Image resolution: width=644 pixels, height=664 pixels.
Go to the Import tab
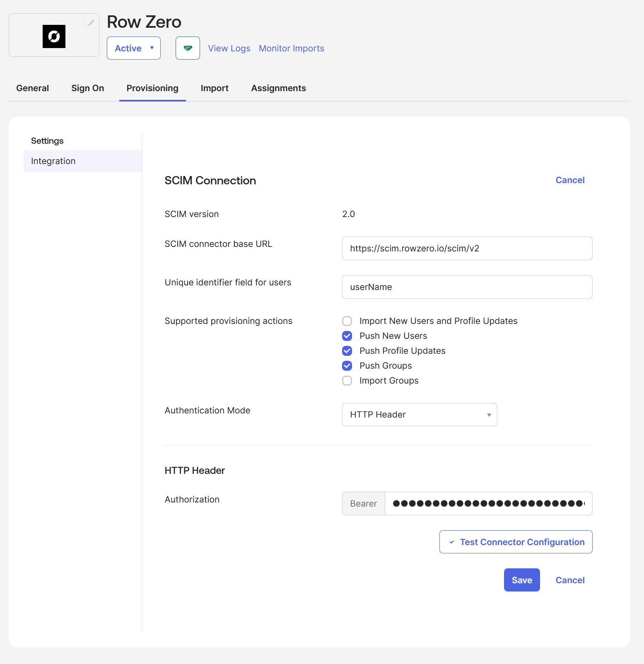pos(214,88)
